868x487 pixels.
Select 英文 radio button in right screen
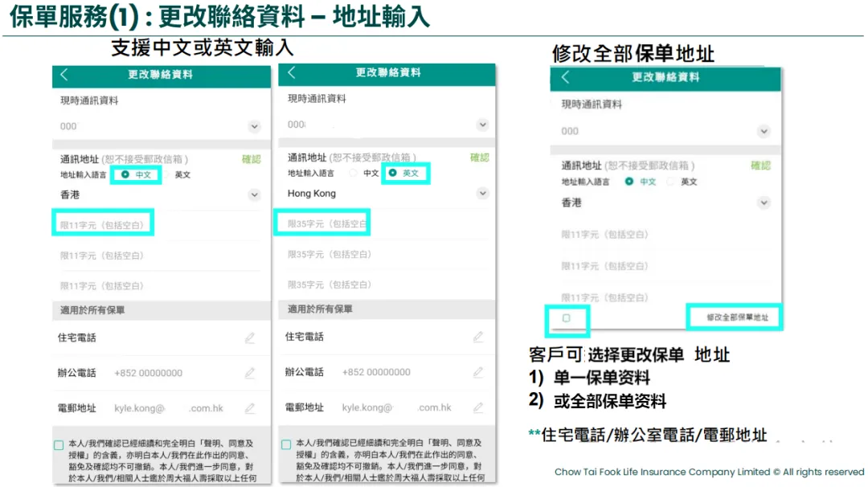point(670,181)
